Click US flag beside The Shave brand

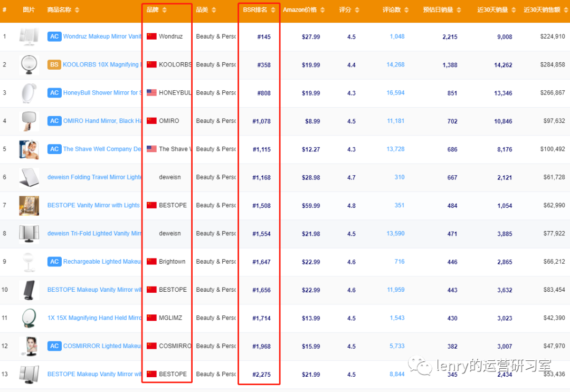(151, 149)
